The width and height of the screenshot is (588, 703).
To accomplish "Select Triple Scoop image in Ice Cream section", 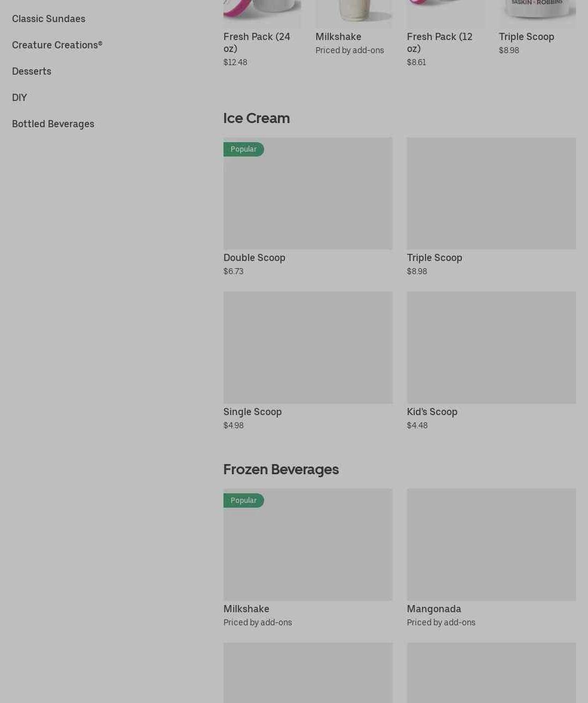I will click(491, 194).
